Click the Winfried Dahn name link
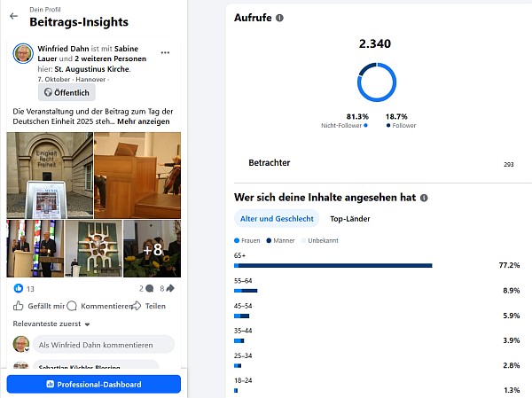 (x=63, y=49)
